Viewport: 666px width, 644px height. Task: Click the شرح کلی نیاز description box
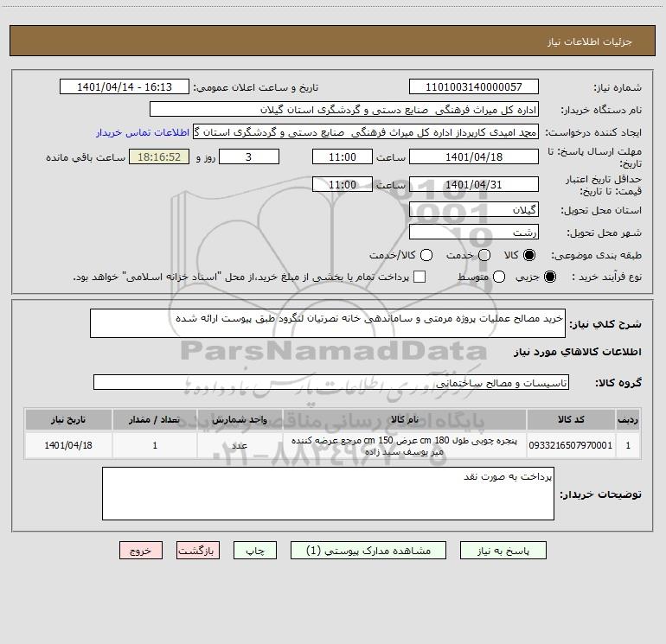(x=328, y=323)
